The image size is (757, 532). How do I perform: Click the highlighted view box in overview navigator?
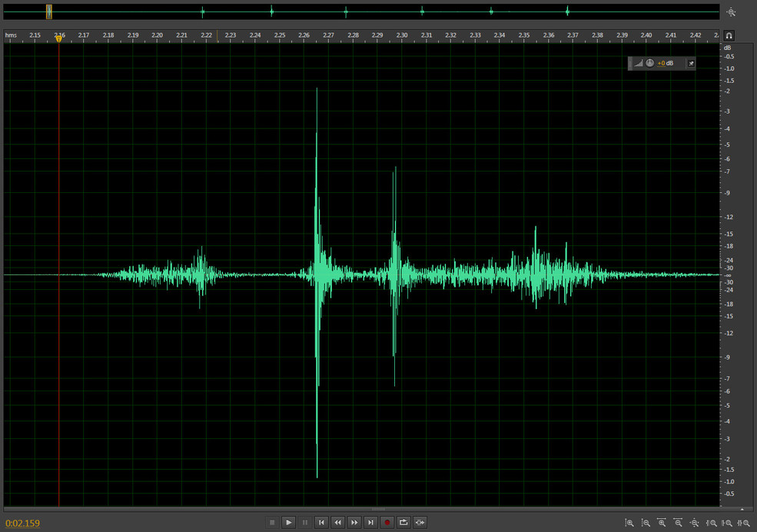point(48,12)
